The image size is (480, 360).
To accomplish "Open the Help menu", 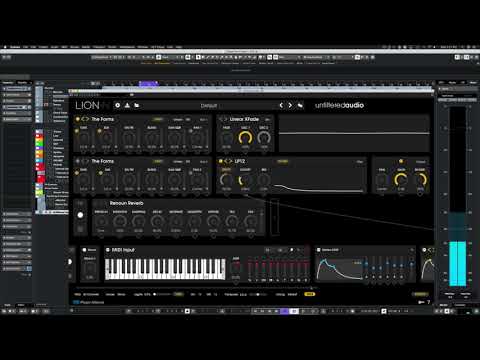I will 179,47.
